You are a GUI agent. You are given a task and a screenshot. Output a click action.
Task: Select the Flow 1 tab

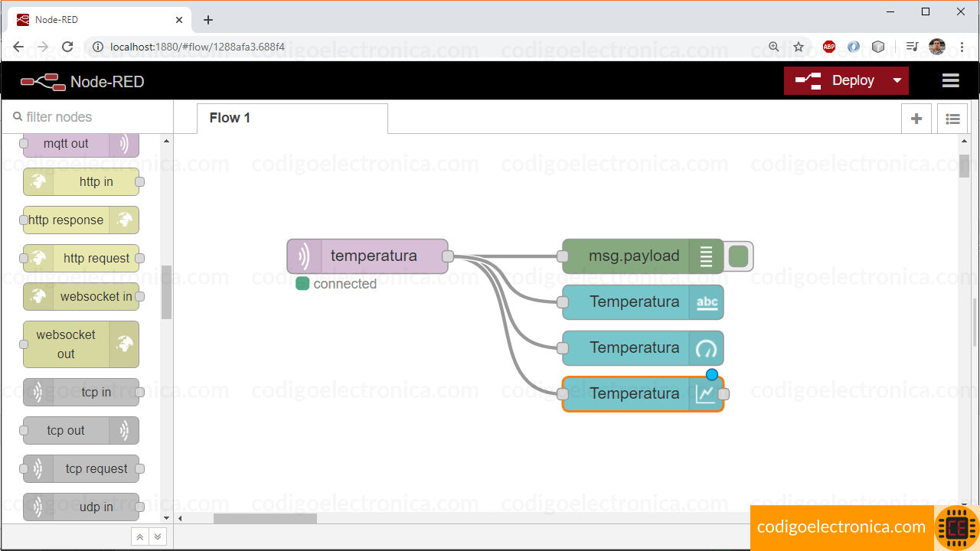[292, 118]
